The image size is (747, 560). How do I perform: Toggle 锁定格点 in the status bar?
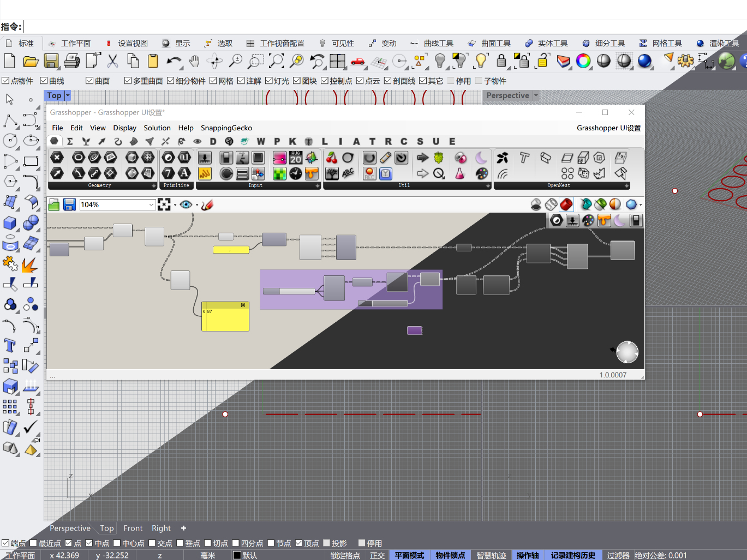[345, 555]
